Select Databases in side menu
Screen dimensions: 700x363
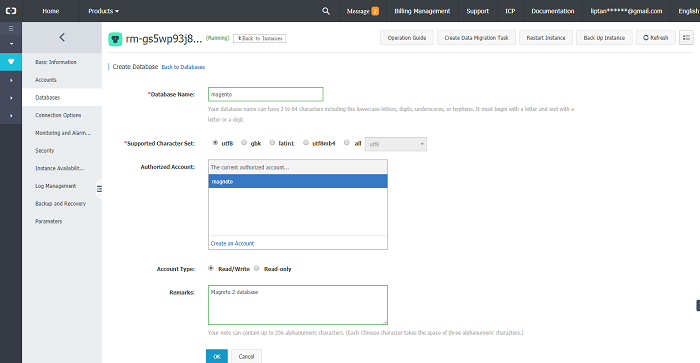[62, 97]
